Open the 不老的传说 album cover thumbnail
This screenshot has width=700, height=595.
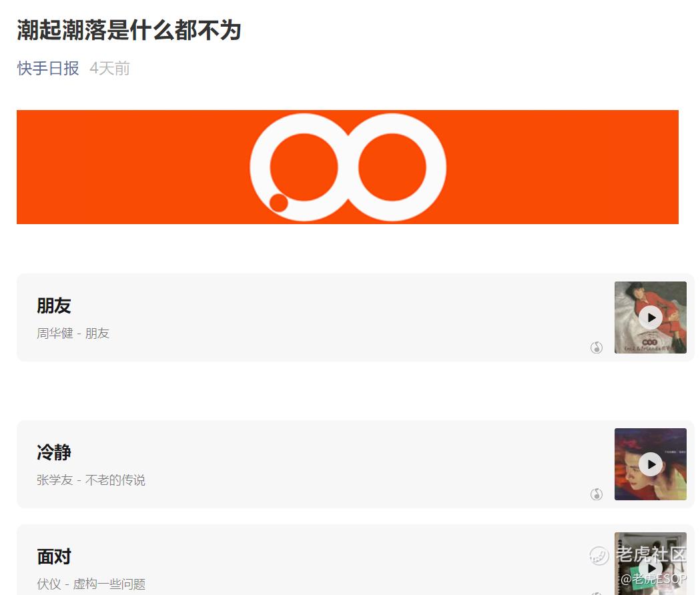[651, 464]
